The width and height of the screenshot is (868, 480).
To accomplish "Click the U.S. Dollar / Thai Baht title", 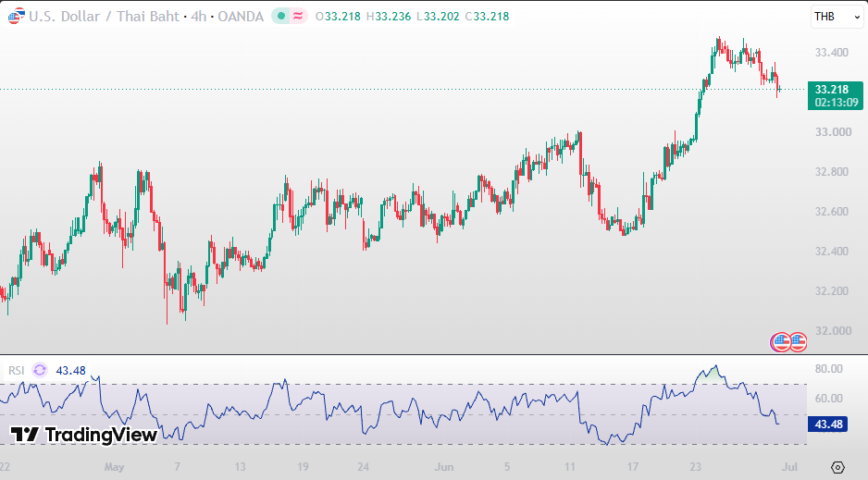I will [x=104, y=16].
